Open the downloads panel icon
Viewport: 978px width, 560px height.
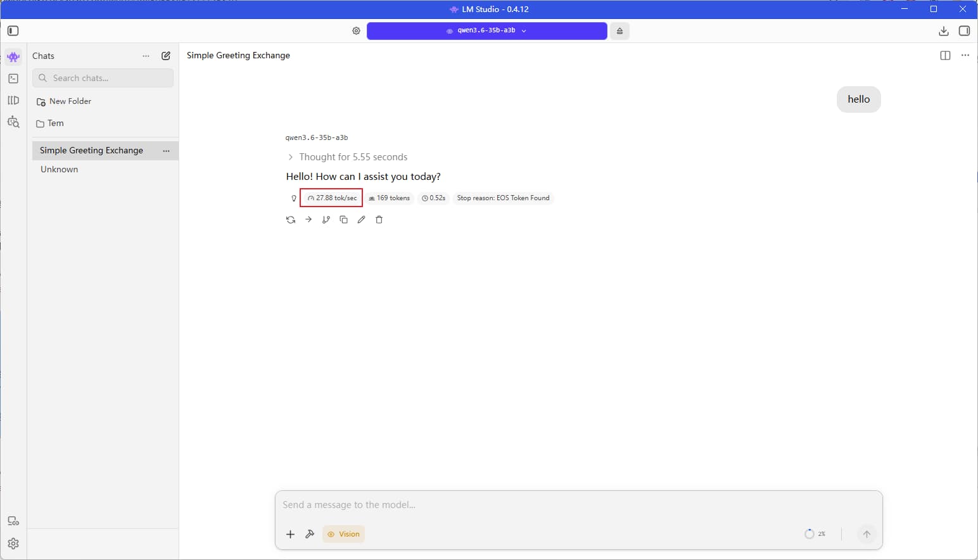coord(943,31)
